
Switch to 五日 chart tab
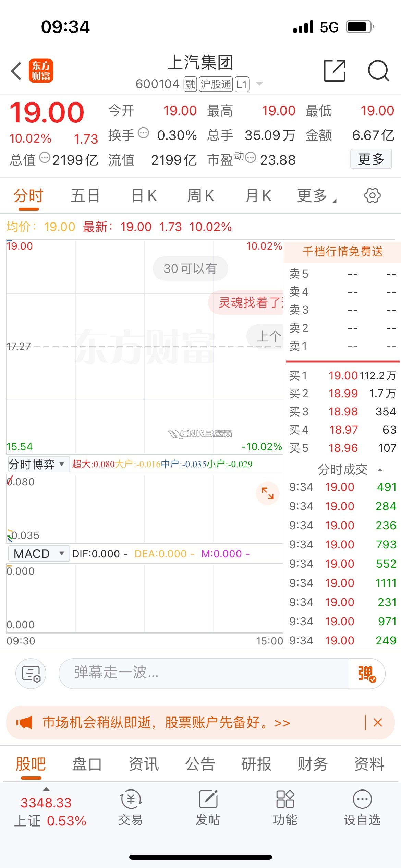85,196
